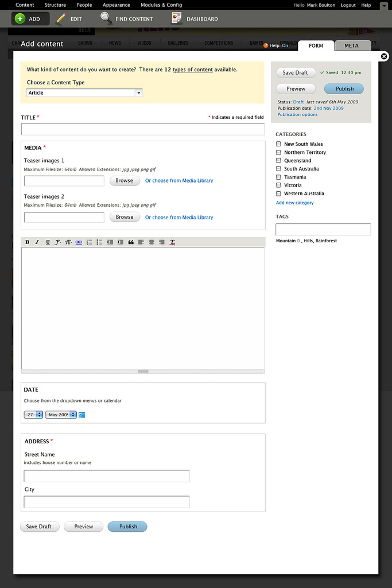The height and width of the screenshot is (588, 392).
Task: Click the Dashboard chart icon
Action: coord(176,18)
